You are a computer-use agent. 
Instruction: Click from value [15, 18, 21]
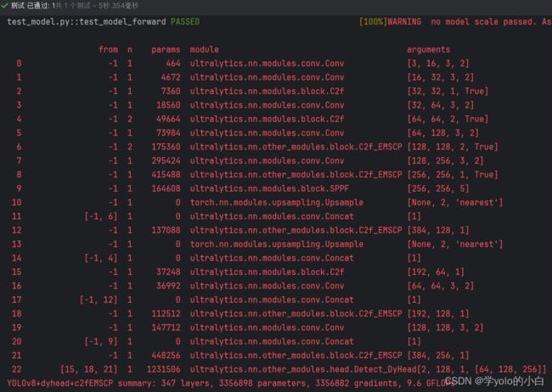88,369
